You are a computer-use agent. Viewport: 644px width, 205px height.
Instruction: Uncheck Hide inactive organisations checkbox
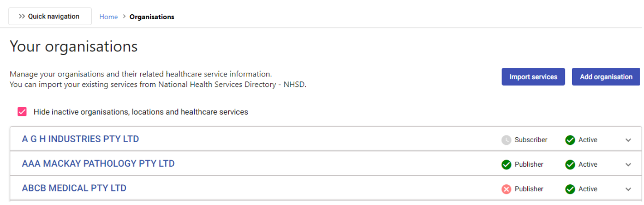(22, 112)
